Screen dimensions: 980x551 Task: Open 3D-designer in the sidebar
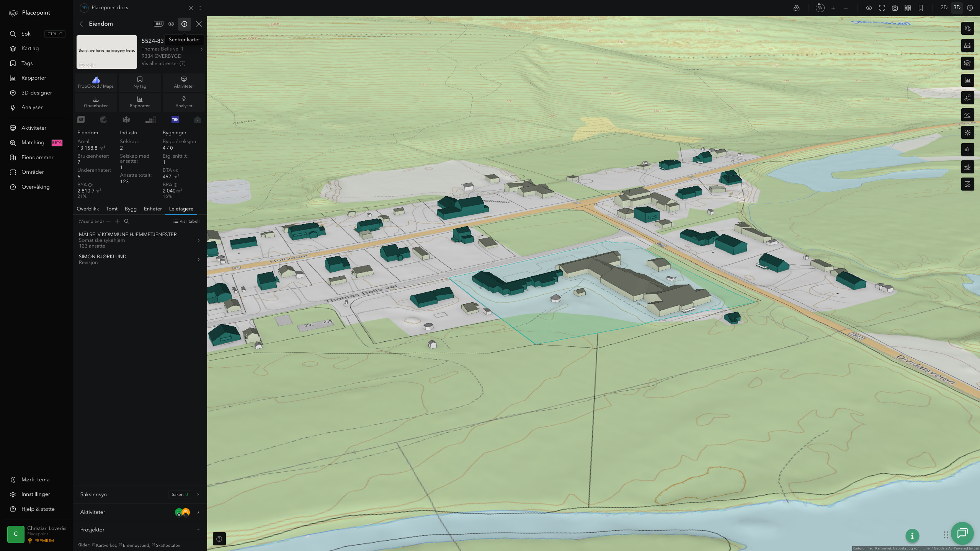click(x=37, y=93)
